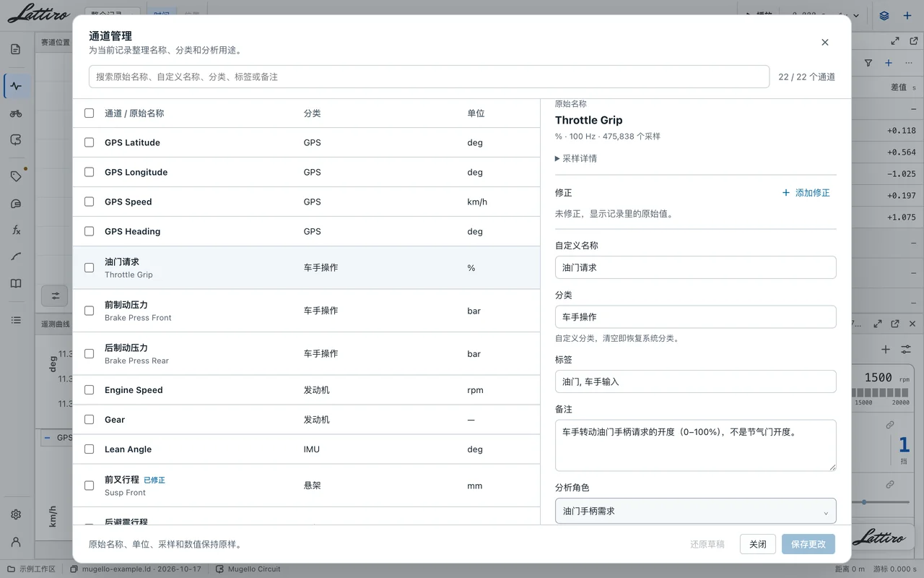Open the fx math channels icon
The height and width of the screenshot is (578, 924).
pos(16,230)
